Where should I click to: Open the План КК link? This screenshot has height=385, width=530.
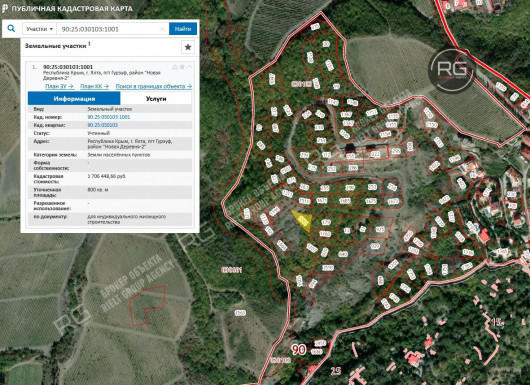pos(95,87)
